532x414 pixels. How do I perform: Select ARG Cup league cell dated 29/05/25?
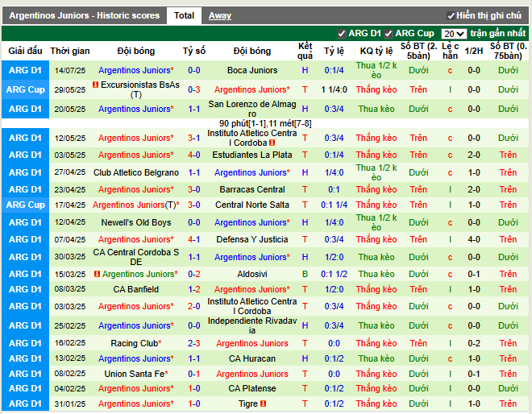click(26, 89)
